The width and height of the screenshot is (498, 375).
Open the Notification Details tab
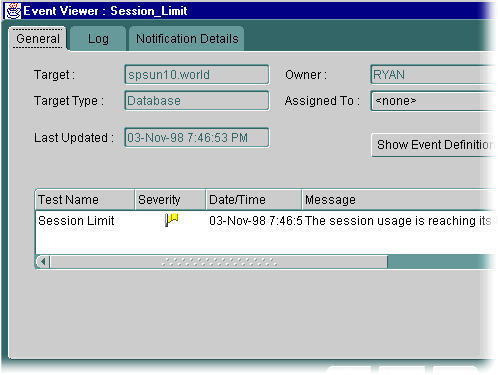point(187,39)
